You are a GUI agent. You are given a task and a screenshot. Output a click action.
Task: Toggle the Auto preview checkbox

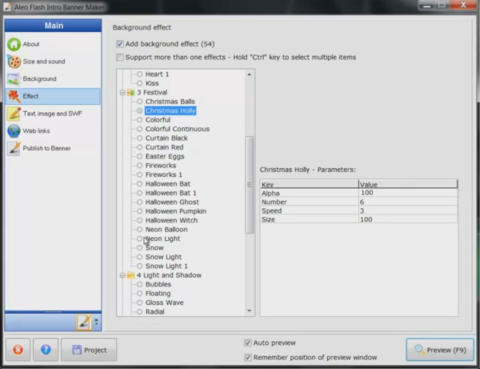tap(248, 343)
